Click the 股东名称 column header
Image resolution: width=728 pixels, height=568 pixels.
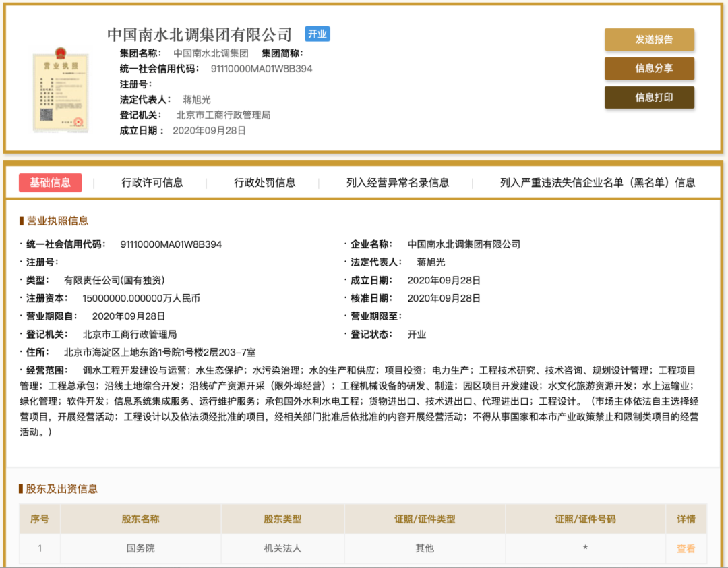(140, 519)
